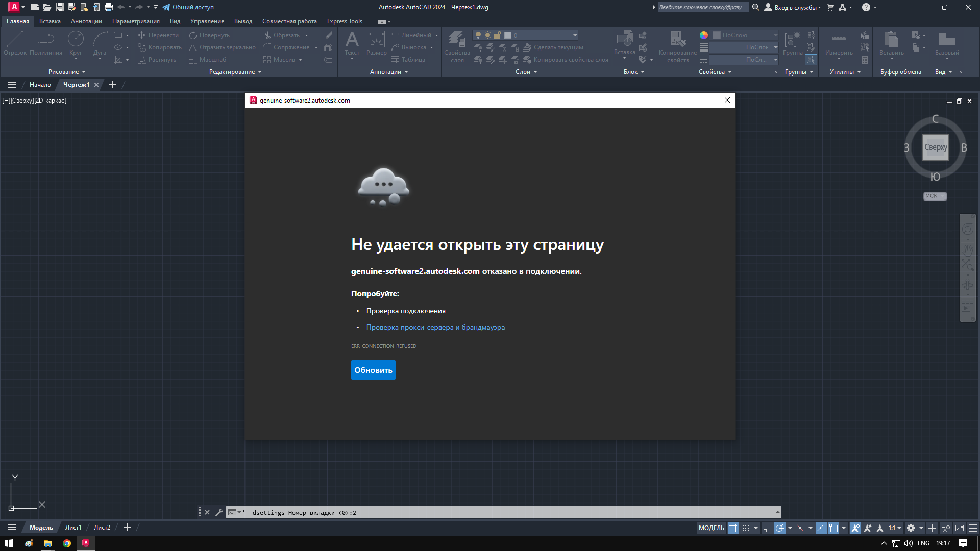980x551 pixels.
Task: Open the Вход в службы dropdown
Action: click(x=792, y=7)
